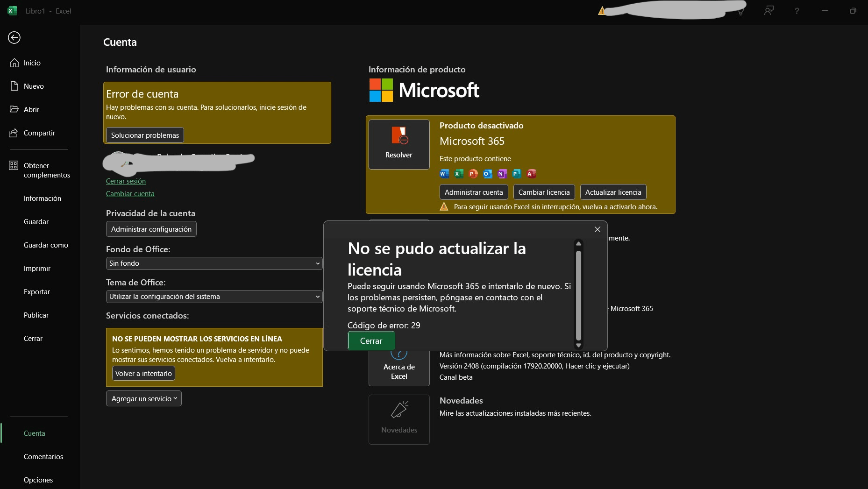Click Volver a intentarlo
The height and width of the screenshot is (489, 868).
coord(143,373)
